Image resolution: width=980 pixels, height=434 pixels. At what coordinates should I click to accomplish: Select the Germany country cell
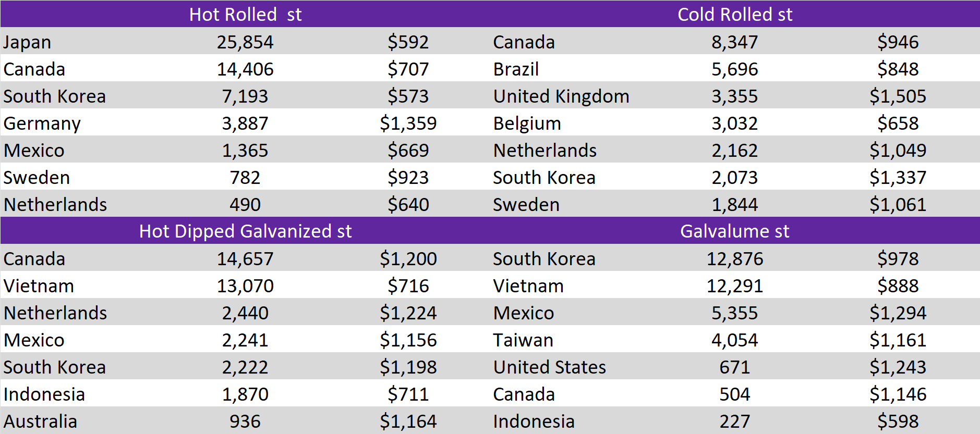(x=42, y=123)
